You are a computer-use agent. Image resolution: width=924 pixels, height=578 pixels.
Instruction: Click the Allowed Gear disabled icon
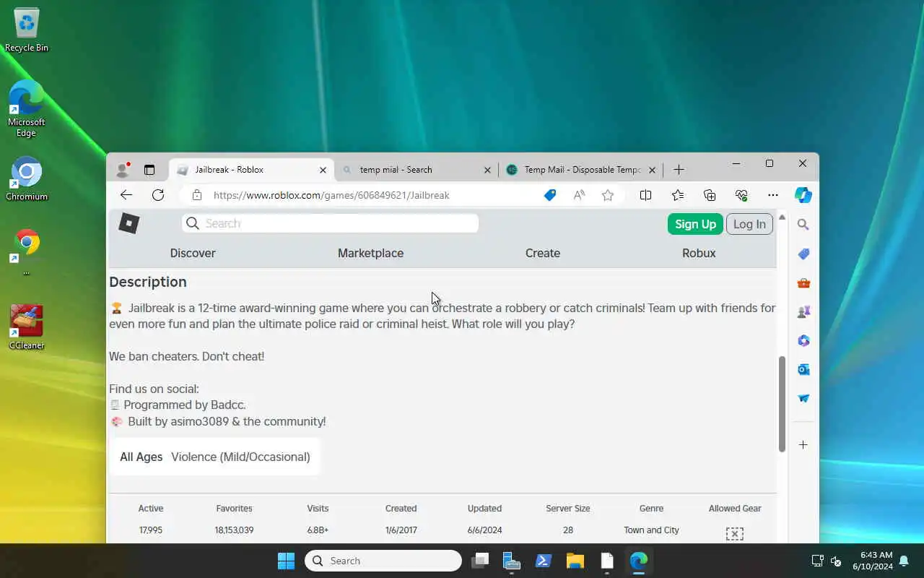click(x=734, y=534)
